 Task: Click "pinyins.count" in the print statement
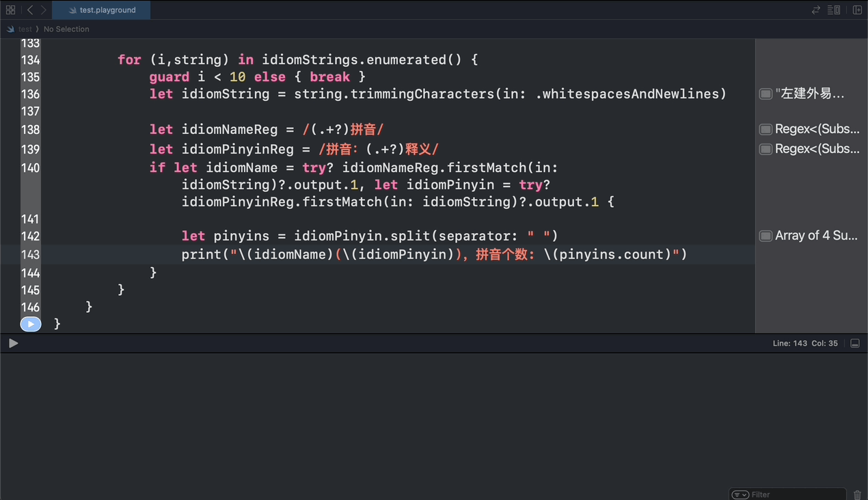612,254
